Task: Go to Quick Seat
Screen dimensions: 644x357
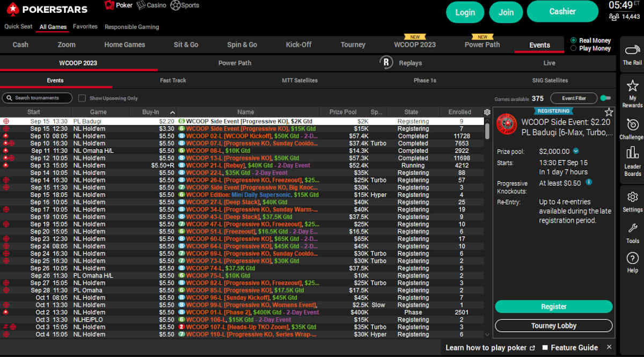Action: point(18,26)
